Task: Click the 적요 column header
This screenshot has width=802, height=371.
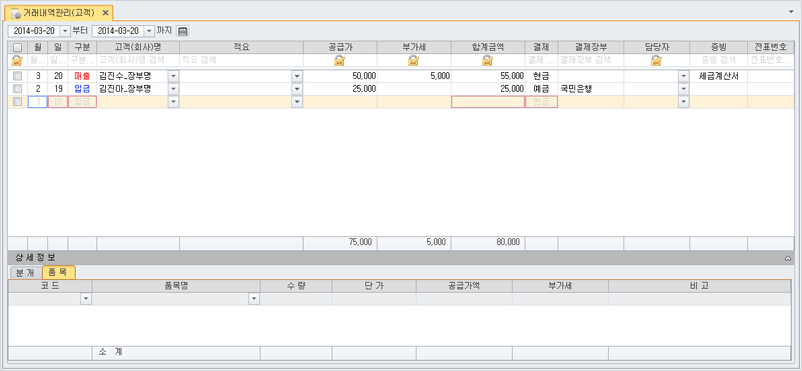Action: click(241, 47)
